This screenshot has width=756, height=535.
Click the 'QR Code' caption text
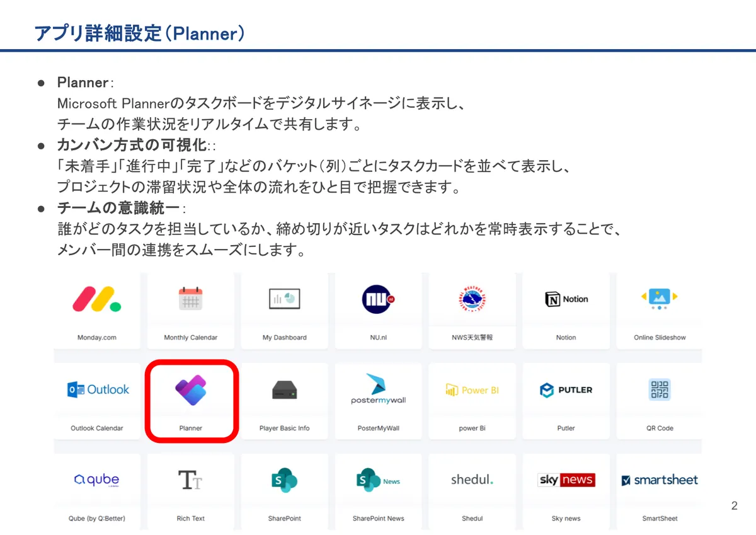point(660,429)
